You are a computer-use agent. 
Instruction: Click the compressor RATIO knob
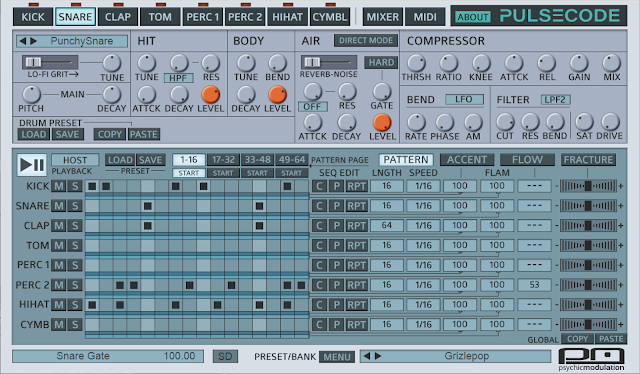point(448,63)
